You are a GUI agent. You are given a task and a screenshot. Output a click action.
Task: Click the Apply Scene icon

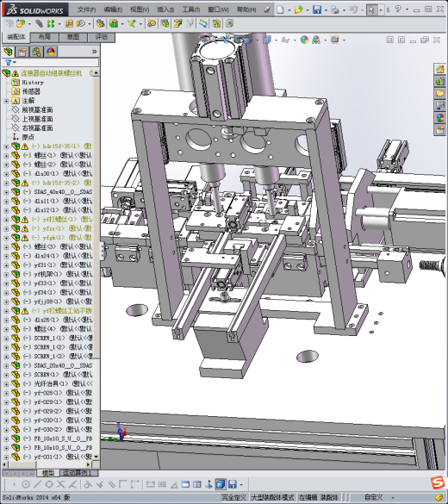316,40
